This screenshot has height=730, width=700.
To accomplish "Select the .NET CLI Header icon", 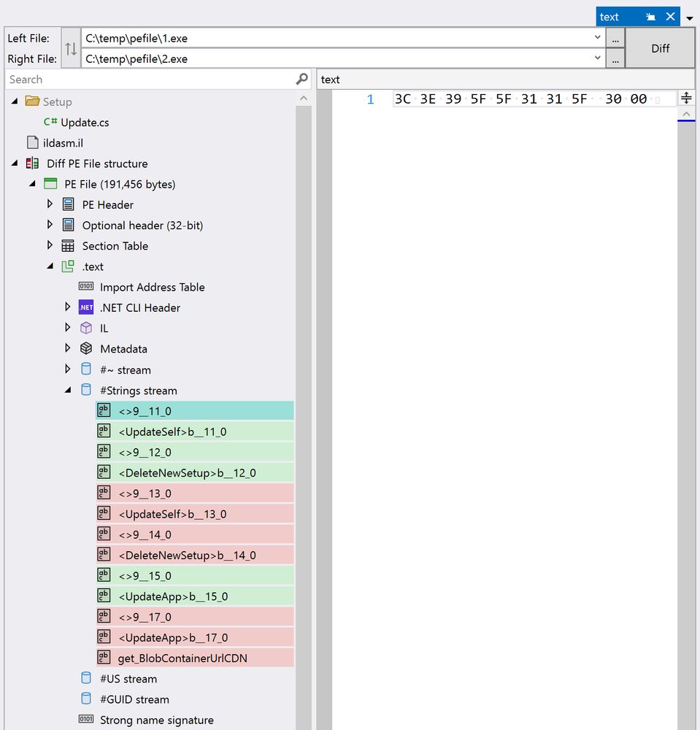I will (86, 307).
